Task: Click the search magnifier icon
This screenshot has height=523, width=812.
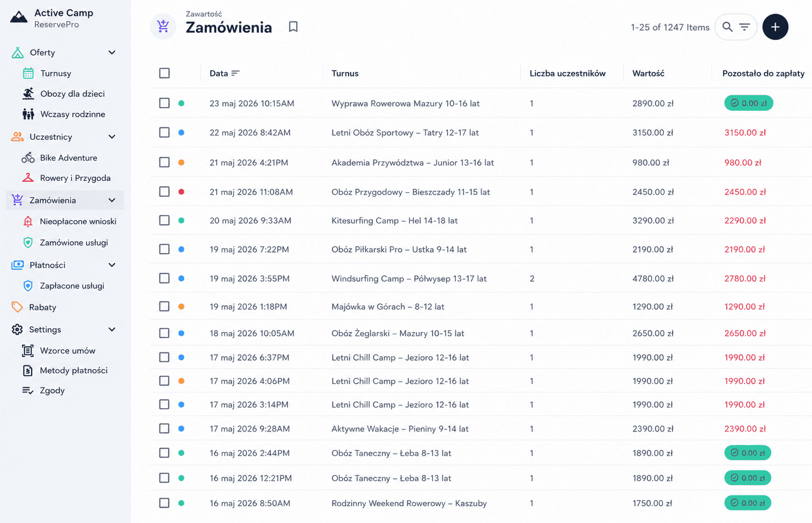Action: (727, 27)
